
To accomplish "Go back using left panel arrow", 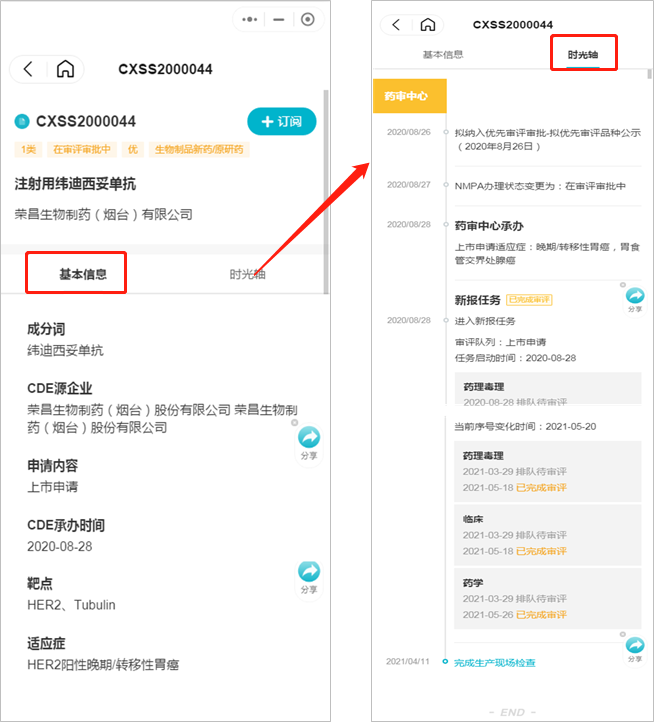I will coord(28,70).
